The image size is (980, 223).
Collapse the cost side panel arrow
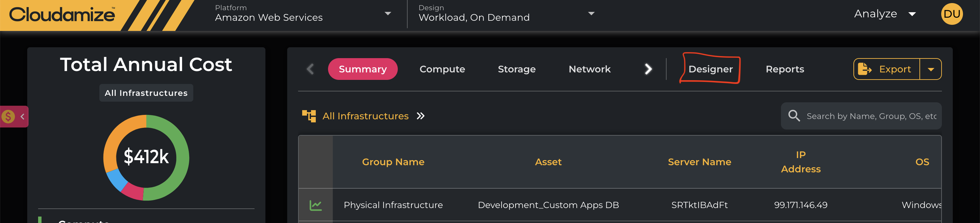click(22, 117)
